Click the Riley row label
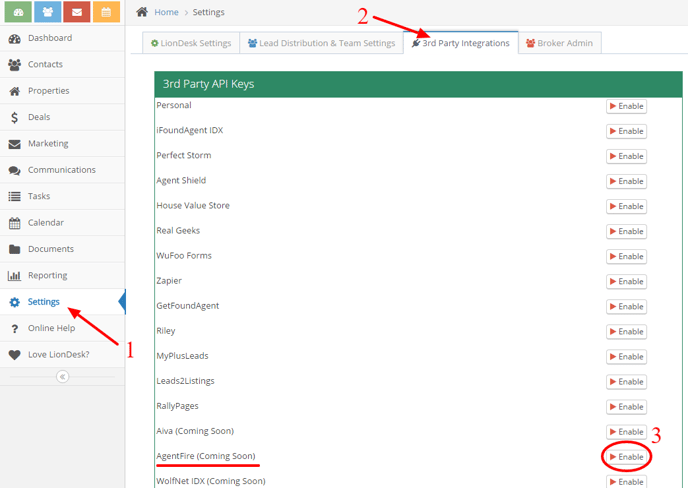688x488 pixels. (166, 331)
